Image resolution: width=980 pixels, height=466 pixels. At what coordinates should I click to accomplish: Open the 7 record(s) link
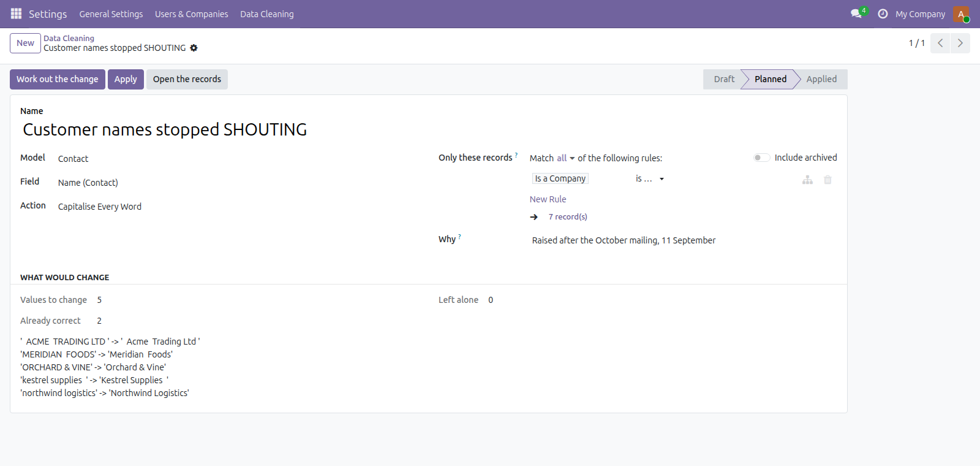pyautogui.click(x=568, y=217)
